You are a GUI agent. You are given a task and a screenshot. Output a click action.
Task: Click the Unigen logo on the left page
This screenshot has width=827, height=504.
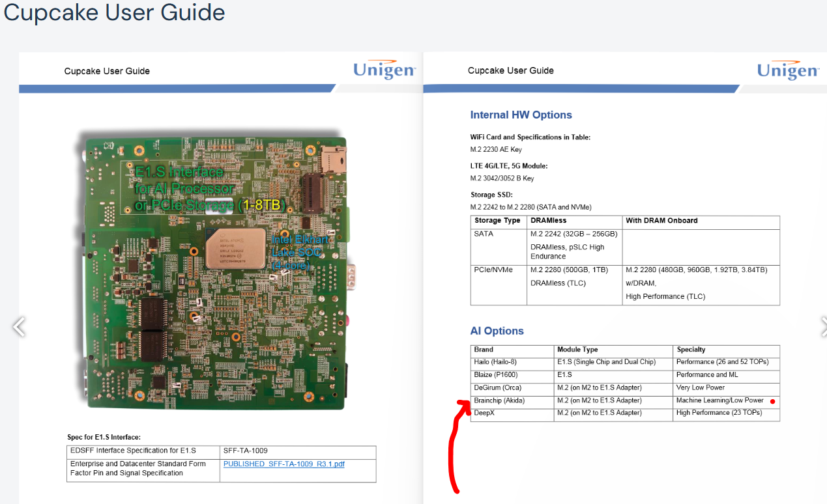point(384,70)
